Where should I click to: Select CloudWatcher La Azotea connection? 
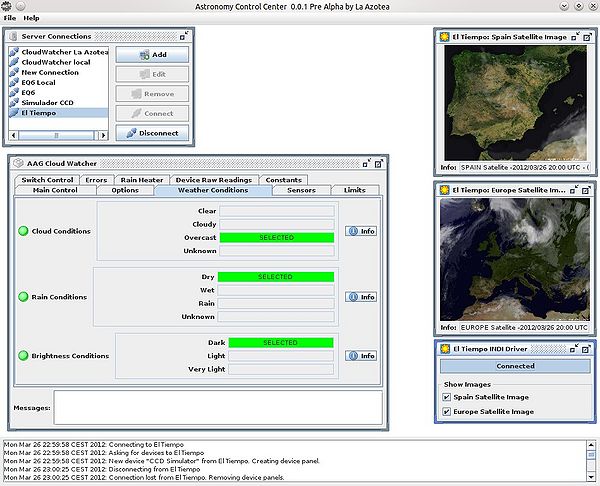(x=59, y=52)
